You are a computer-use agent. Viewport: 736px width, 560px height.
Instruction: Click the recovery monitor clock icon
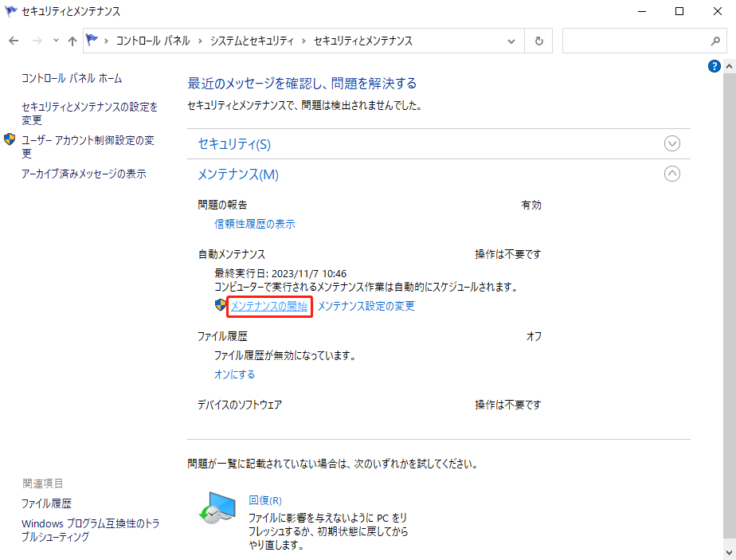click(x=217, y=507)
